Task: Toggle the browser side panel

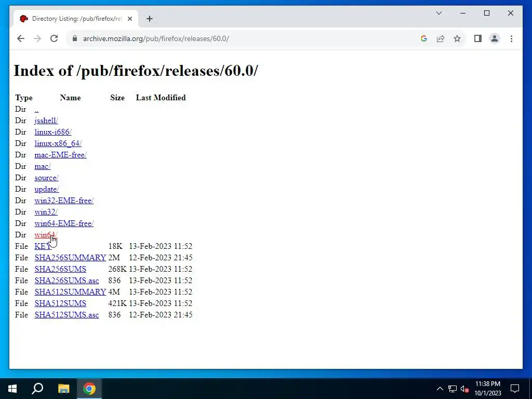Action: coord(478,38)
